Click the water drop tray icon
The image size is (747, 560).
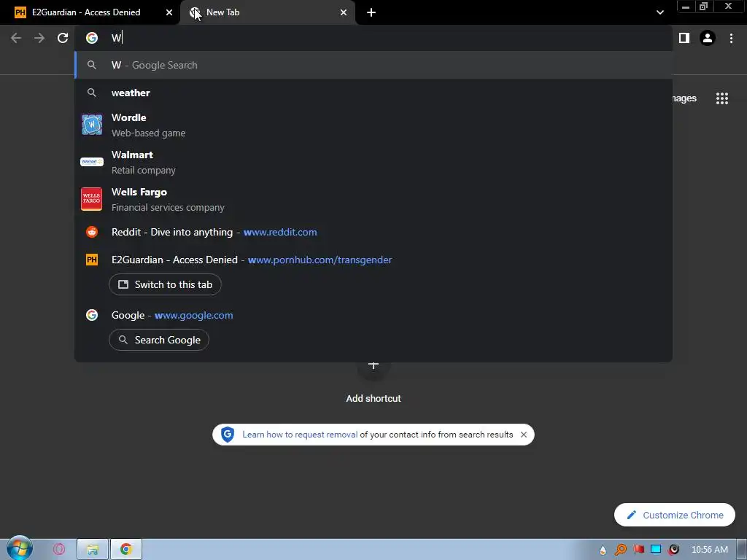tap(603, 550)
